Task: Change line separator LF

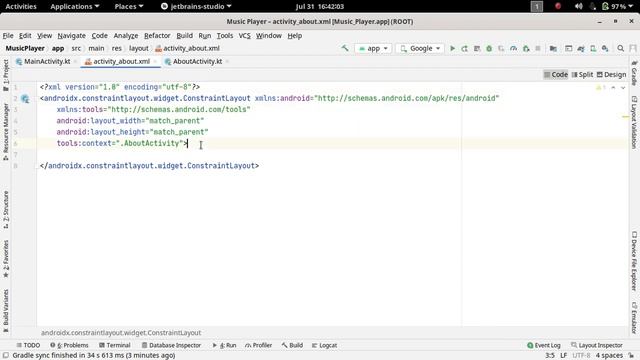Action: (x=563, y=356)
